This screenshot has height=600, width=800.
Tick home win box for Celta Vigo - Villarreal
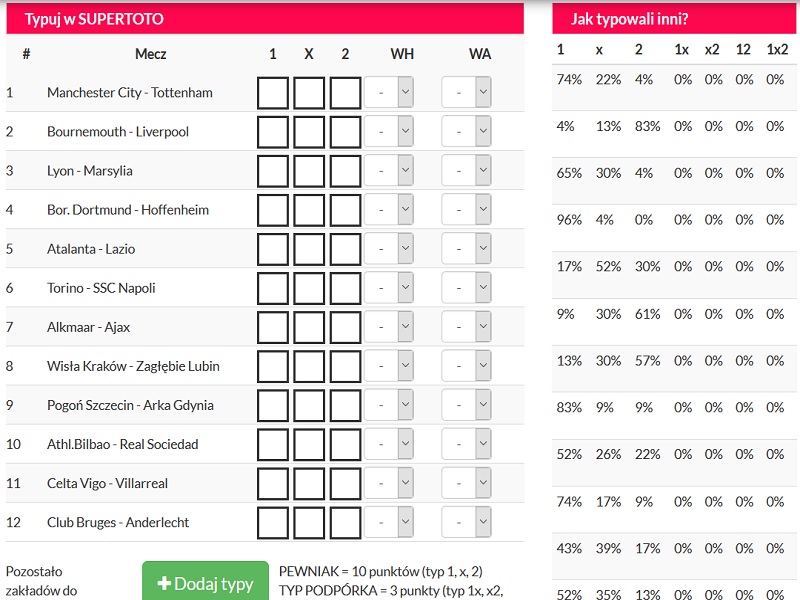coord(273,484)
